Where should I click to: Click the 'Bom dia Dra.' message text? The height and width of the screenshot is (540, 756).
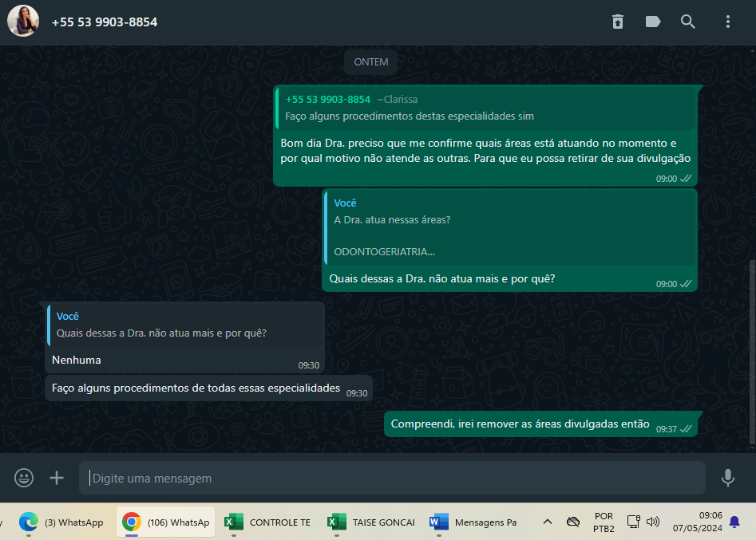pos(485,151)
